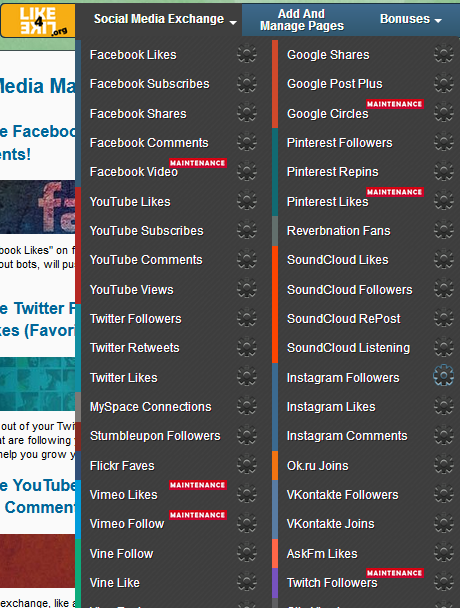Viewport: 460px width, 608px height.
Task: Click the gear icon next to Google Shares
Action: (444, 54)
